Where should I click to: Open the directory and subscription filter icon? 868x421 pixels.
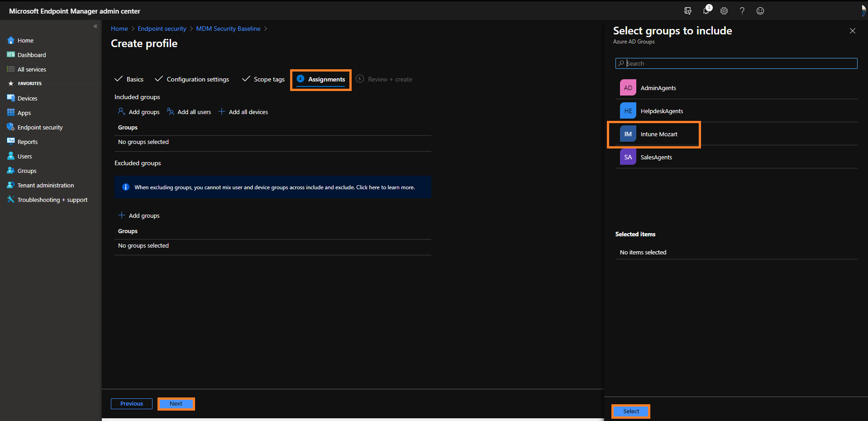[688, 11]
